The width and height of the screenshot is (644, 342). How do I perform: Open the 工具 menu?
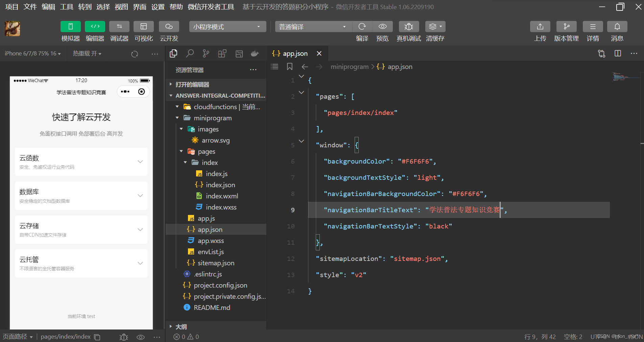point(67,7)
